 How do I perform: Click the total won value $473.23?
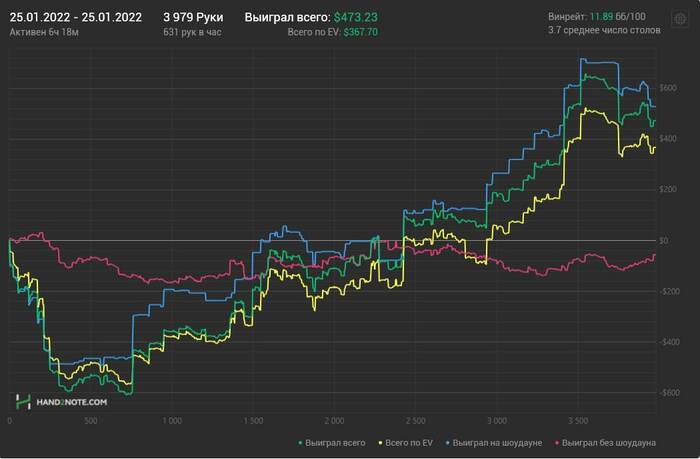point(355,17)
